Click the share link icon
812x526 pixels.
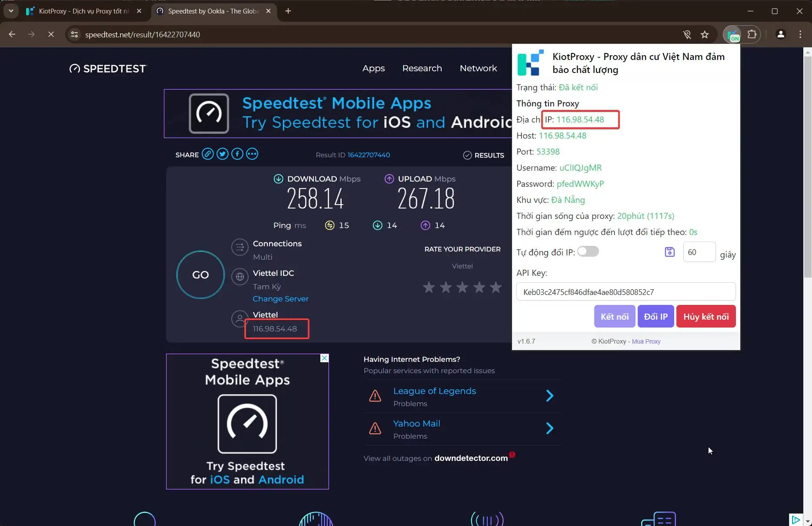208,154
